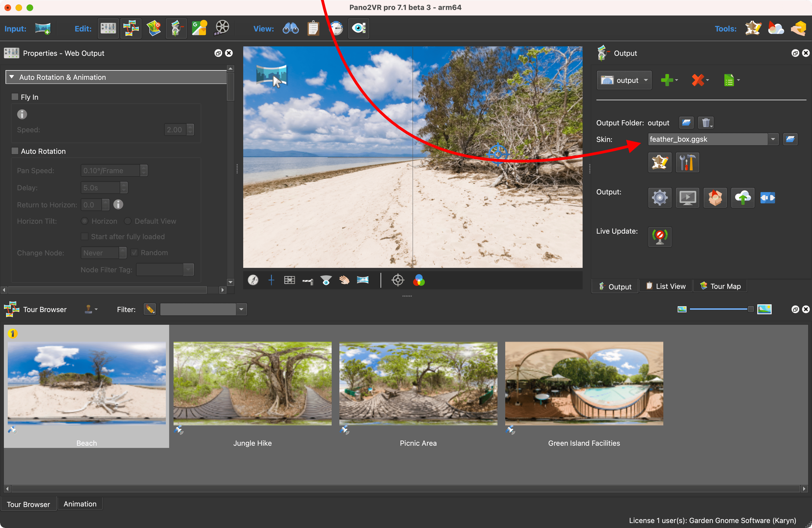Enable the Fly In checkbox
Image resolution: width=812 pixels, height=528 pixels.
click(15, 97)
